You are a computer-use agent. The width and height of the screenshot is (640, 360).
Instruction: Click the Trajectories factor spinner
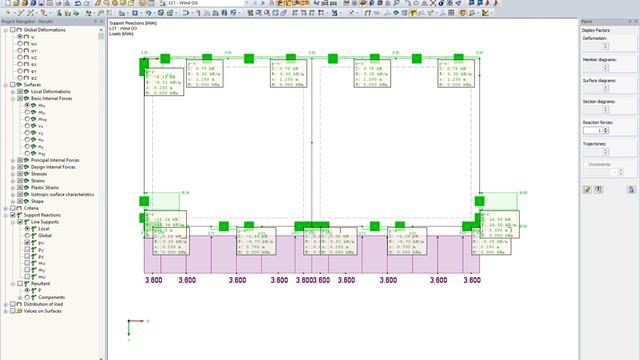tap(606, 151)
